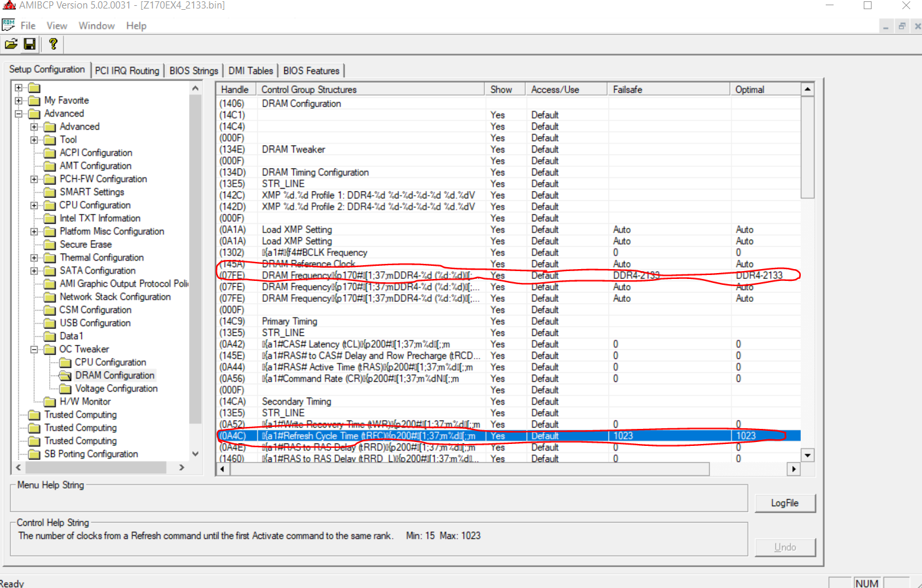Expand Platform Misc Configuration using its plus box
The width and height of the screenshot is (922, 588).
34,232
